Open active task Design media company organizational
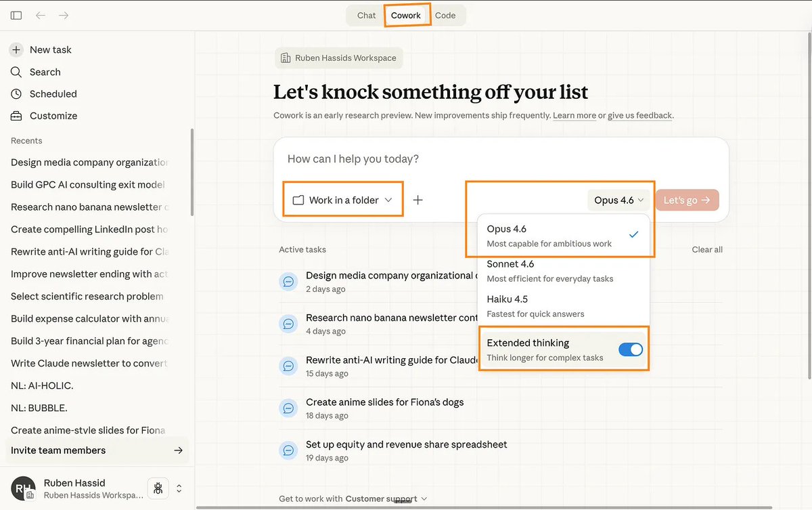The height and width of the screenshot is (510, 812). (391, 275)
